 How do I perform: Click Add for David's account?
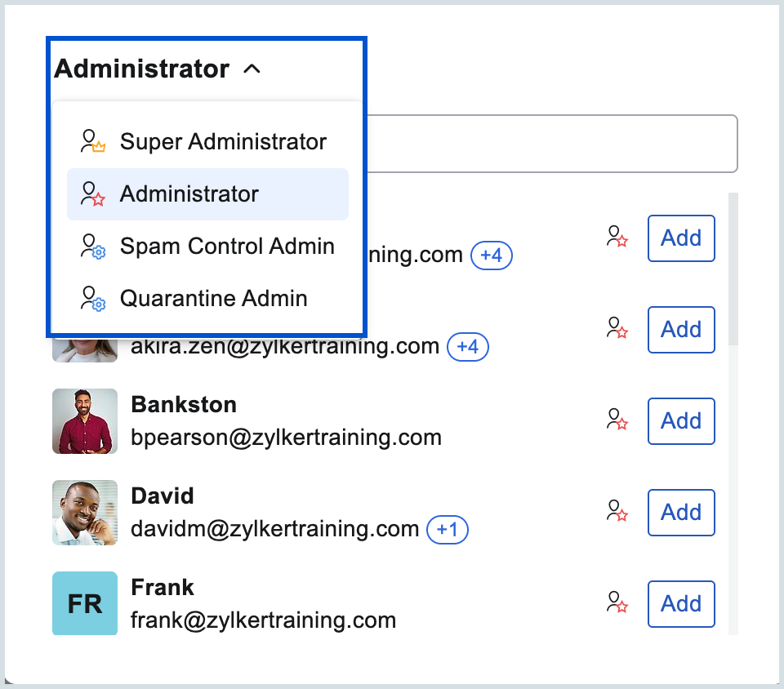click(681, 512)
